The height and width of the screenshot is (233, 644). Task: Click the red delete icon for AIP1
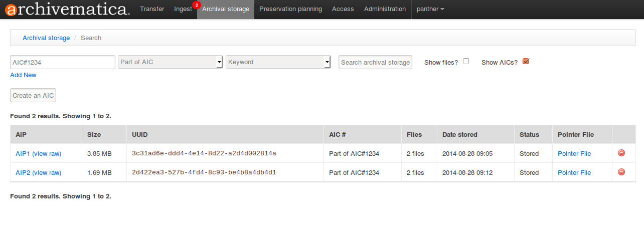click(621, 153)
